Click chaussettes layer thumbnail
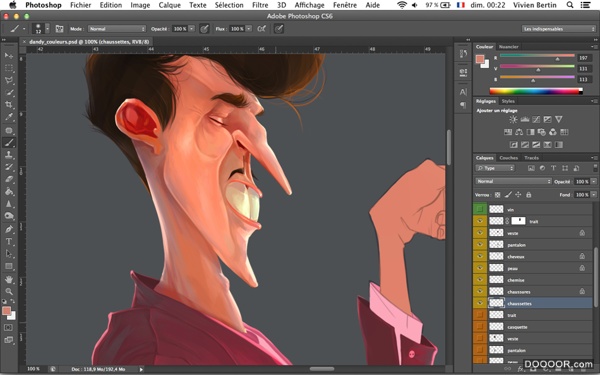Viewport: 600px width, 375px height. [496, 303]
